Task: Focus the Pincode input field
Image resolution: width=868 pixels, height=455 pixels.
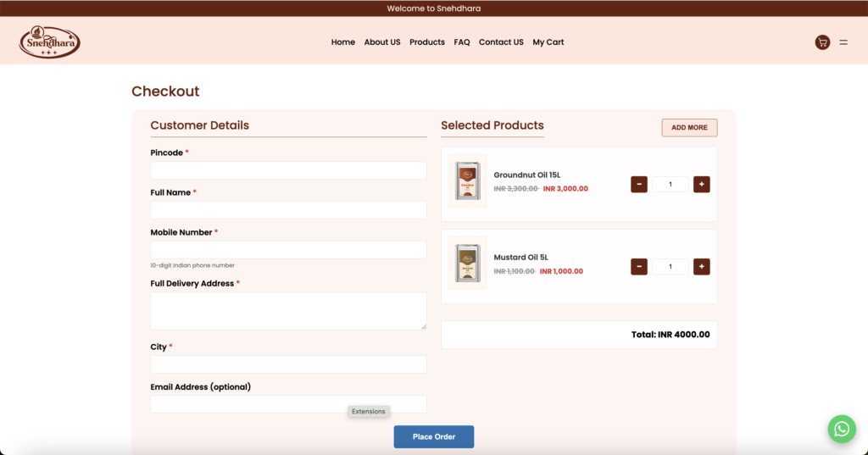Action: pyautogui.click(x=288, y=170)
